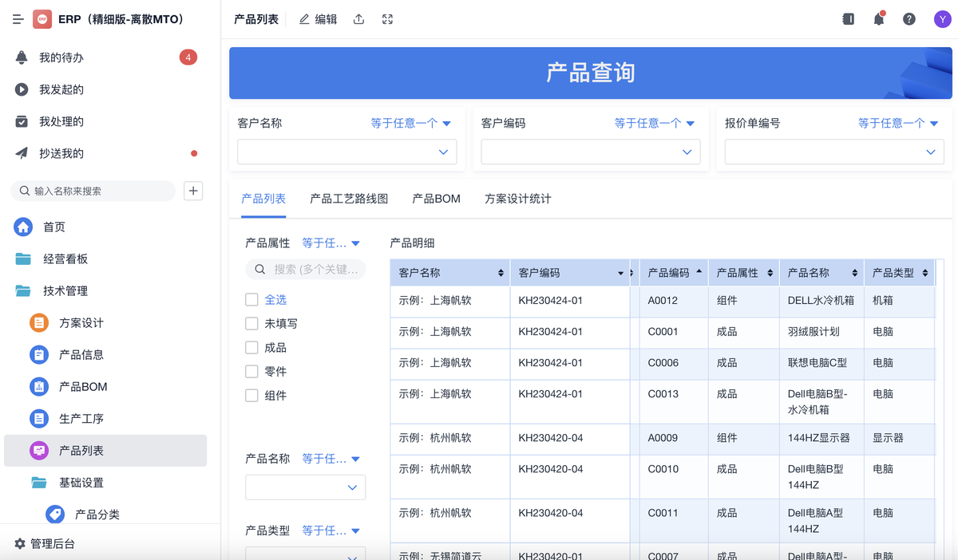Click the hamburger menu icon to collapse sidebar
958x560 pixels.
coord(18,19)
